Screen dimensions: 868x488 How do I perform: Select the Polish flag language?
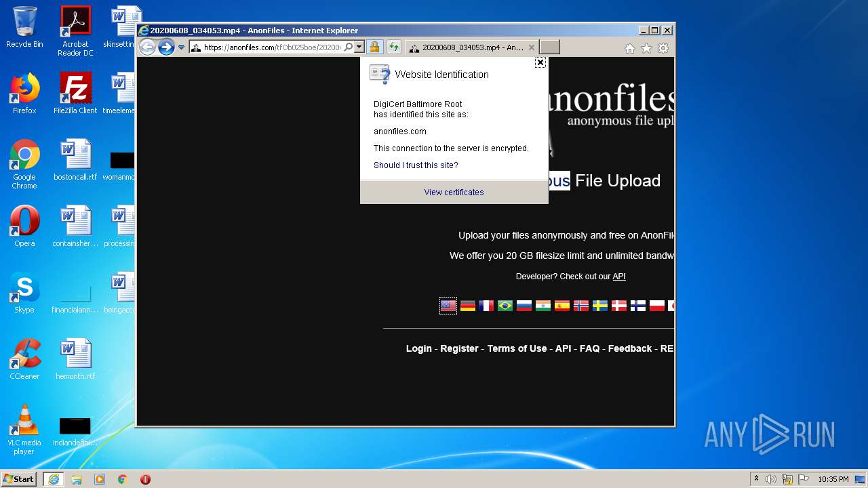tap(657, 306)
